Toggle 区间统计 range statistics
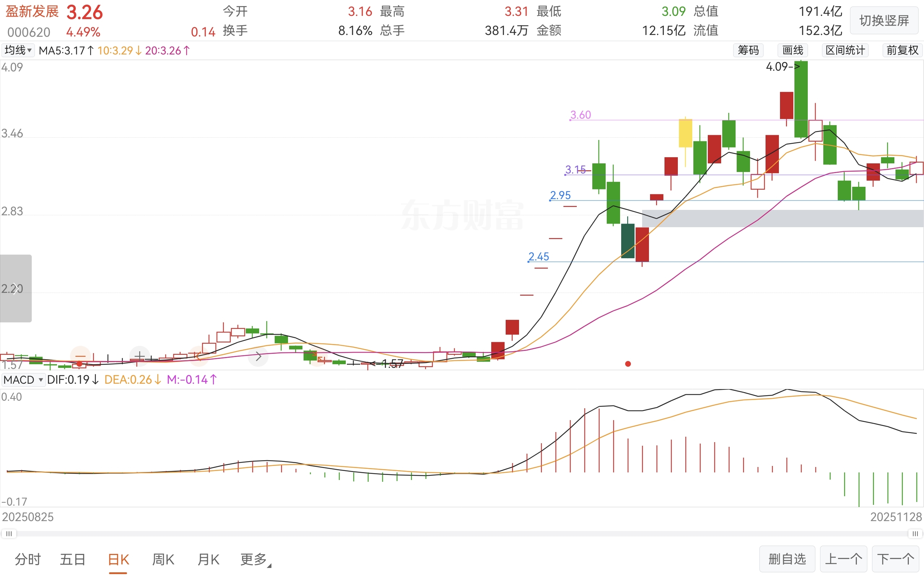The image size is (924, 577). pyautogui.click(x=845, y=50)
